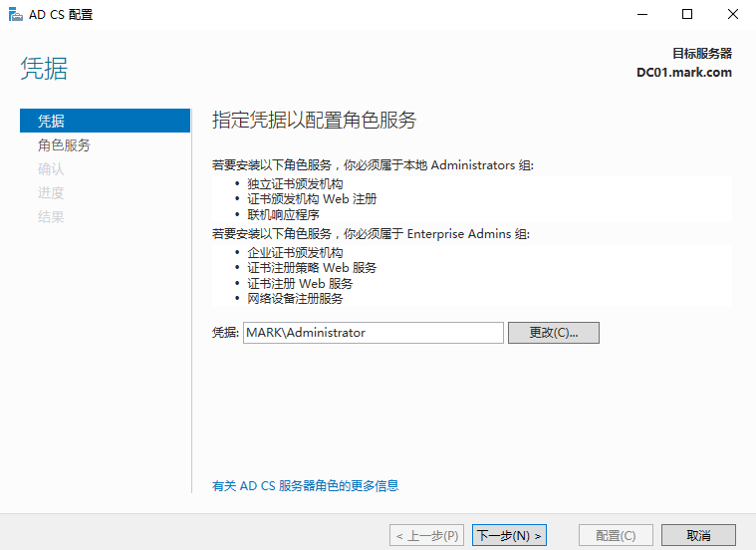756x550 pixels.
Task: Click the 结果 step in the sidebar
Action: [51, 216]
